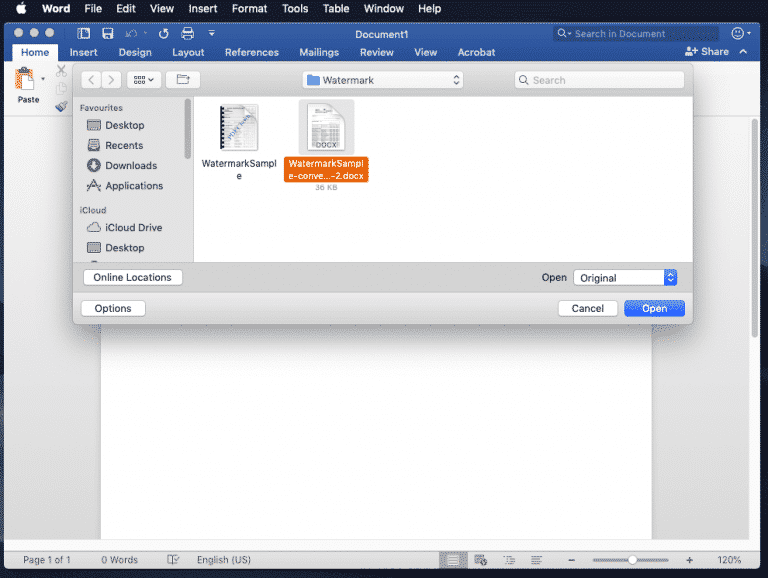Open the Help menu
768x578 pixels.
[430, 8]
